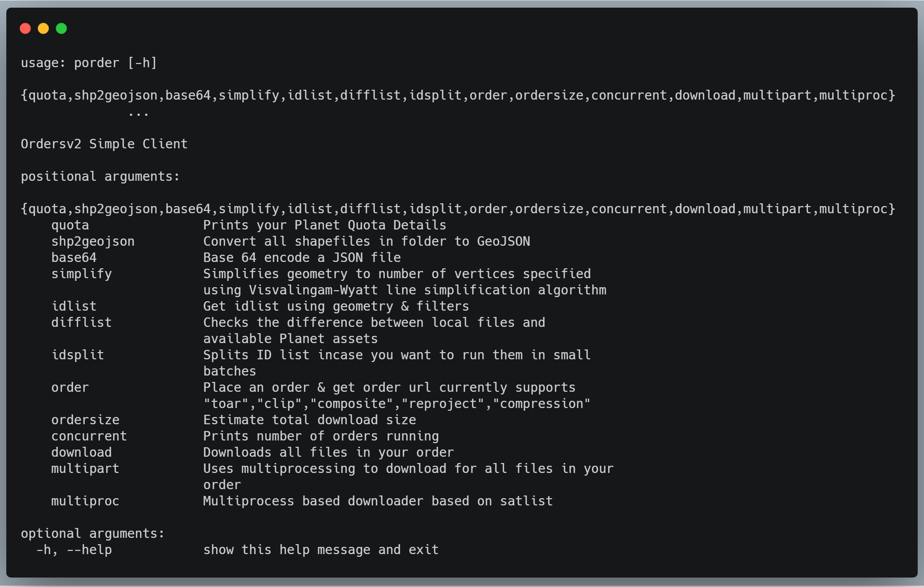Select the word porder in usage line

[x=96, y=63]
